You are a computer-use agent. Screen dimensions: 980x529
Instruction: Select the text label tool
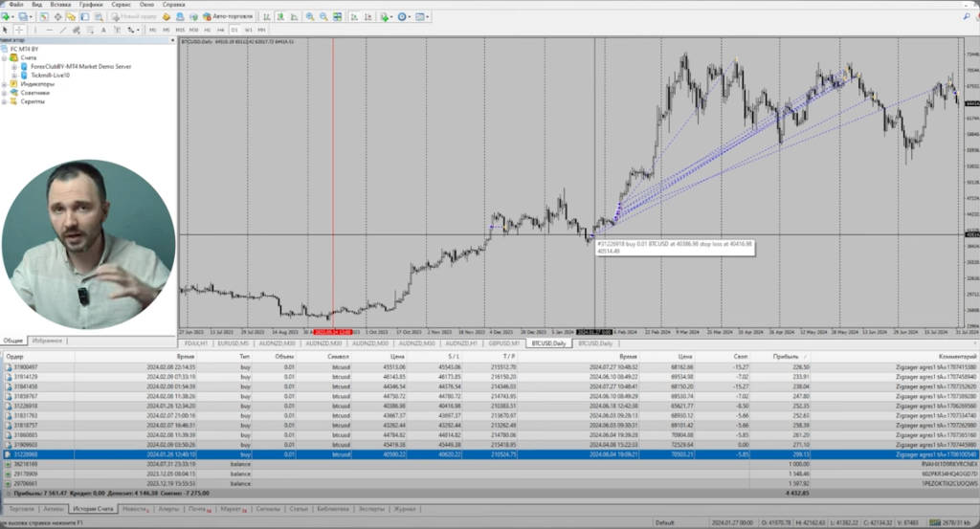pyautogui.click(x=103, y=30)
